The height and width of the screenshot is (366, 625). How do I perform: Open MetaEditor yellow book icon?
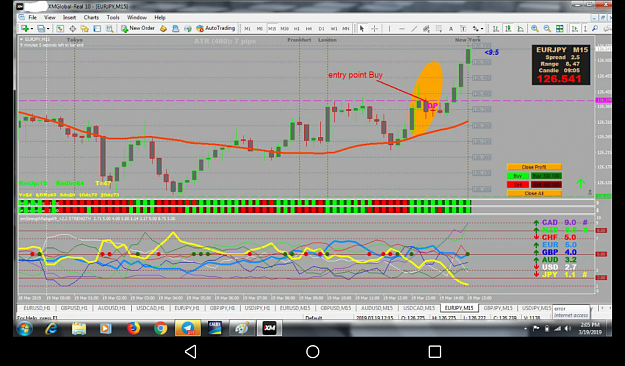[x=163, y=28]
